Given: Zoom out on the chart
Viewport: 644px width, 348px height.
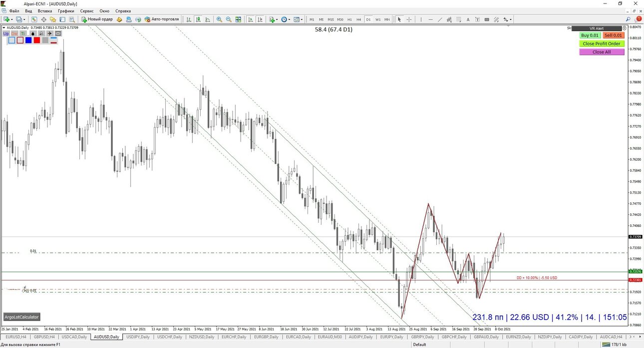Looking at the screenshot, I should point(229,19).
